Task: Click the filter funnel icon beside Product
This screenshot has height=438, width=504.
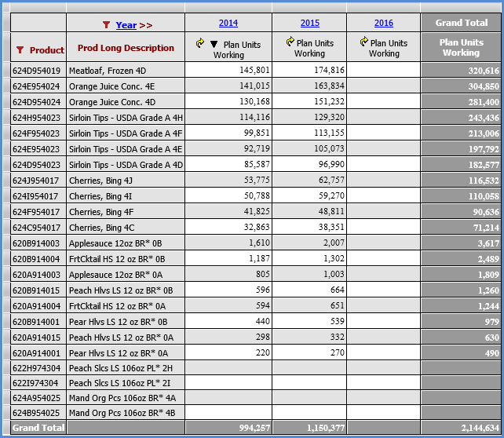Action: click(x=20, y=50)
